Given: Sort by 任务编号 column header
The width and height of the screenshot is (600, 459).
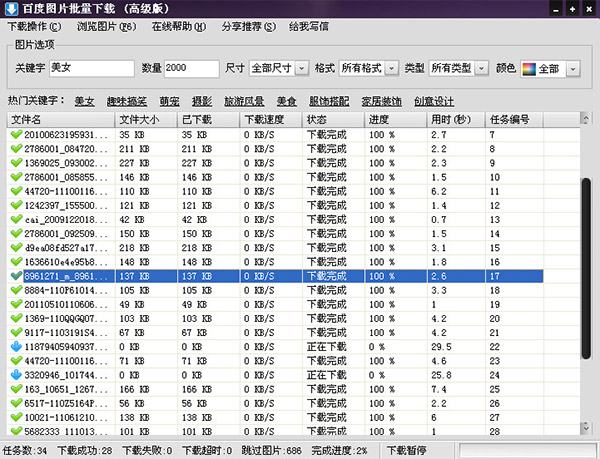Looking at the screenshot, I should (x=514, y=120).
